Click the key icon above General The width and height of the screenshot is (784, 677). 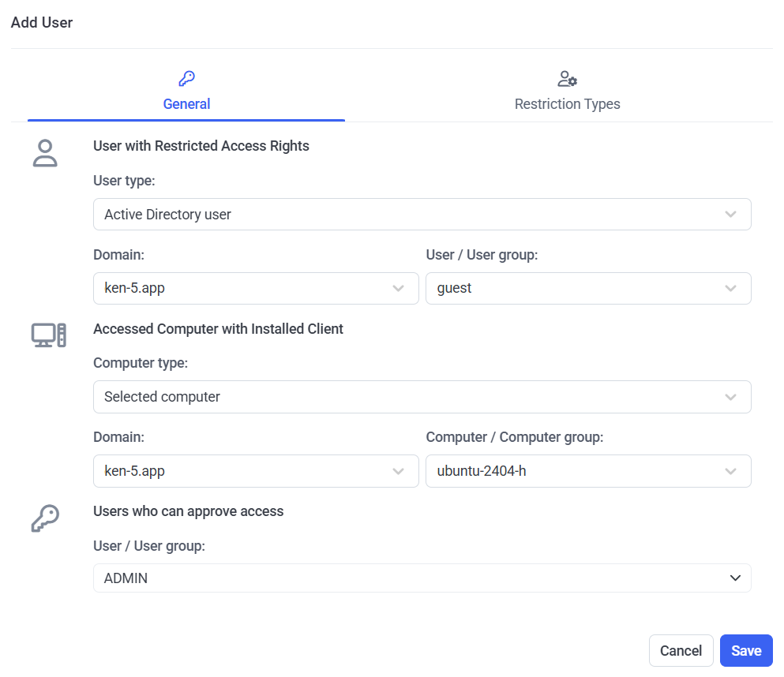click(x=186, y=79)
